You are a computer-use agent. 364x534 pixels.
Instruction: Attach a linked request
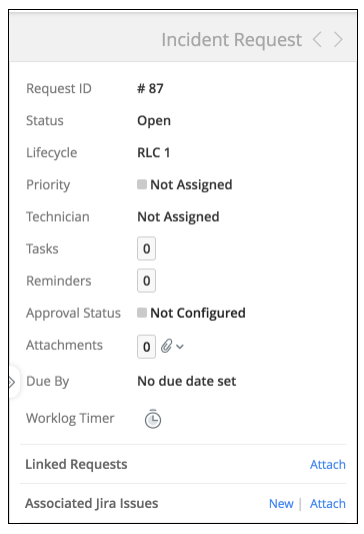coord(328,465)
